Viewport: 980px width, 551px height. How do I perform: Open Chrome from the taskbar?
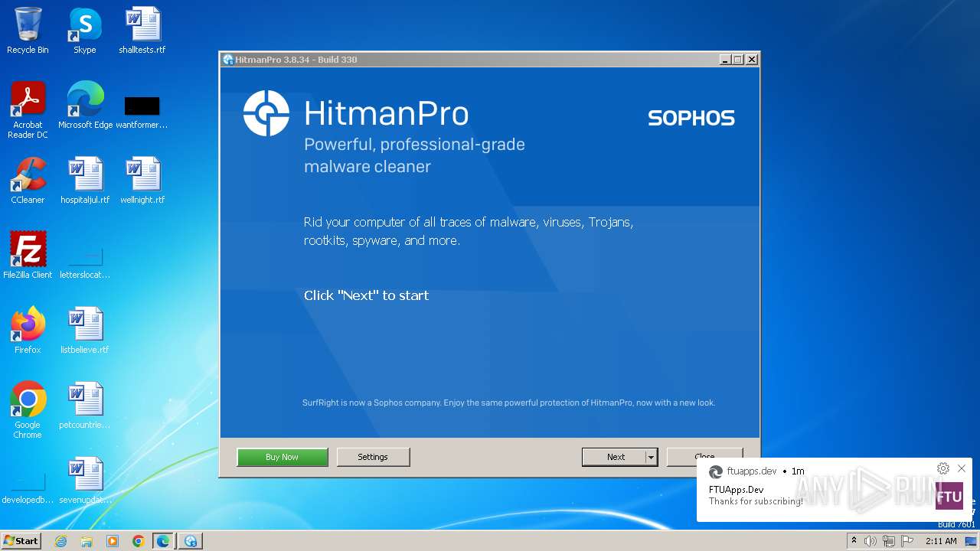pos(138,541)
